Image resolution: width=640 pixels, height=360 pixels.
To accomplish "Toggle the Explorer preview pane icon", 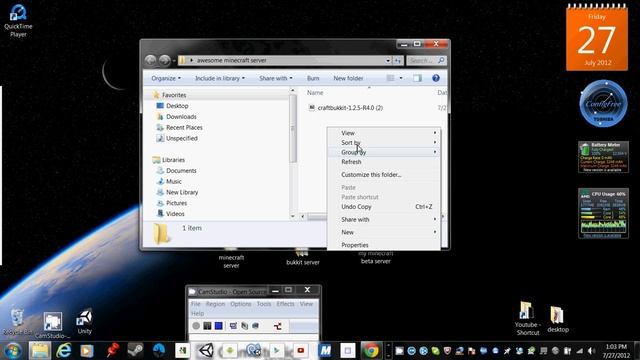I will click(x=417, y=78).
